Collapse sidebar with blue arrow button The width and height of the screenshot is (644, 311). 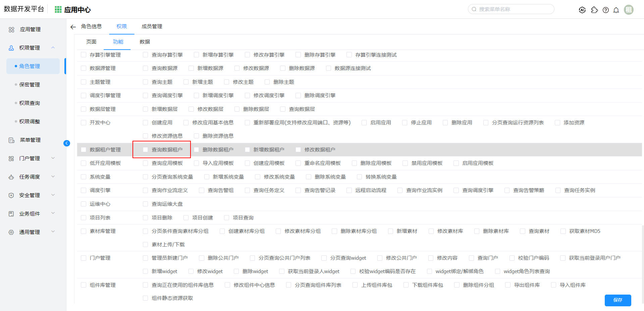pyautogui.click(x=67, y=143)
